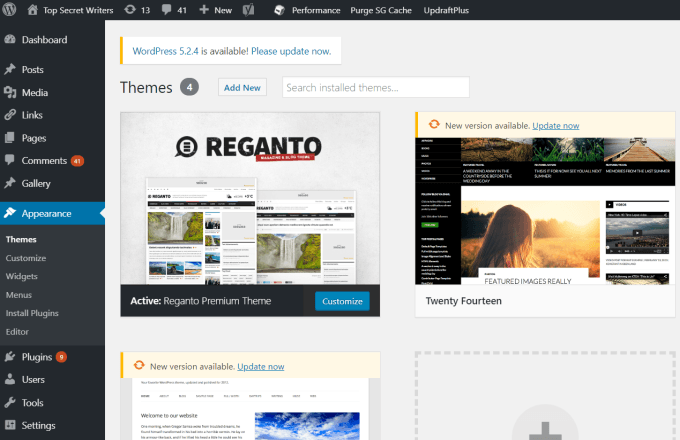This screenshot has height=440, width=680.
Task: Open Install Plugins submenu item
Action: click(x=32, y=313)
